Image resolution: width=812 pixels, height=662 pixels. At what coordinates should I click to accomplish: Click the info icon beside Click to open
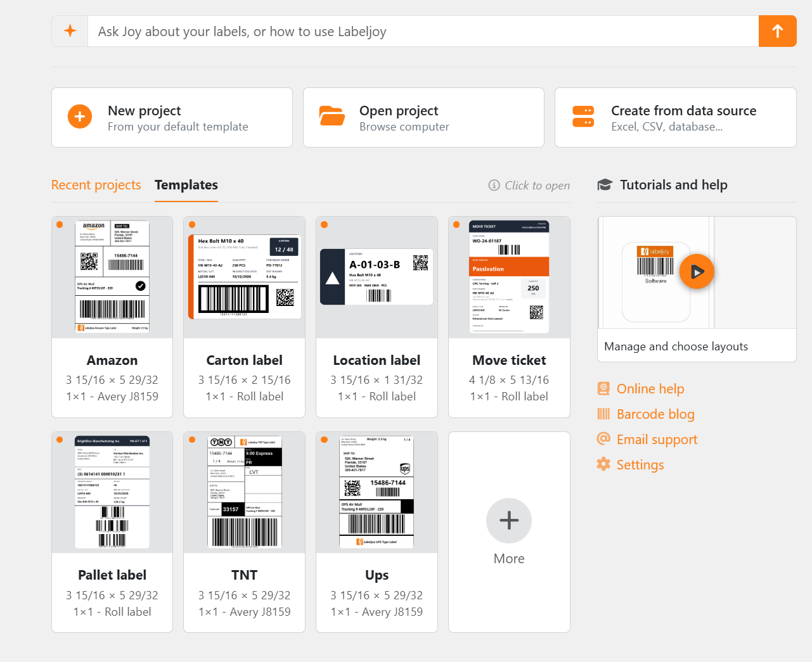(494, 185)
